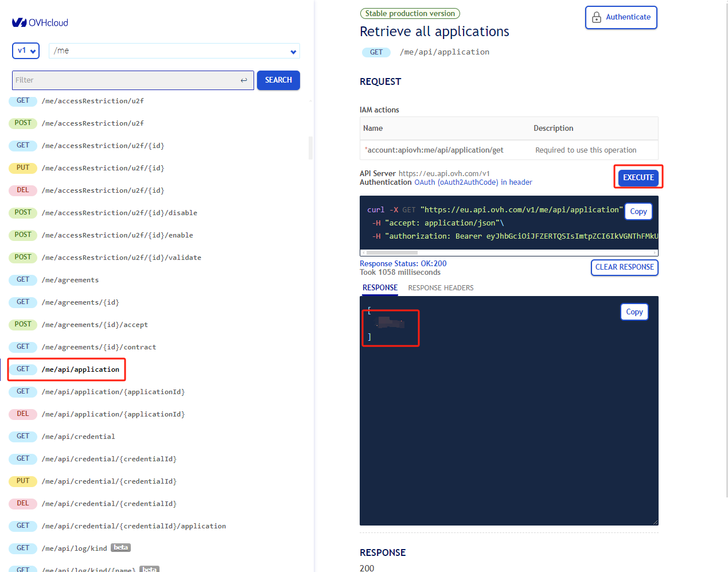Click the Response Status: OK:200 text

point(403,264)
